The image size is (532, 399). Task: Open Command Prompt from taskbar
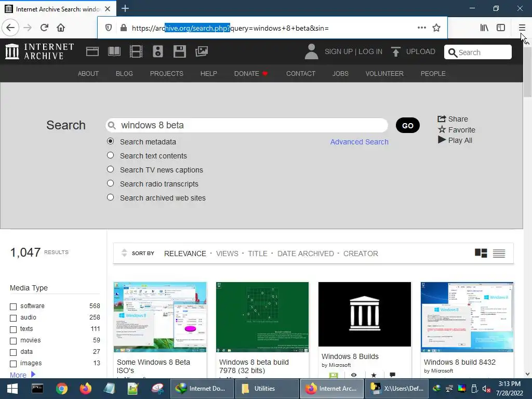tap(37, 389)
